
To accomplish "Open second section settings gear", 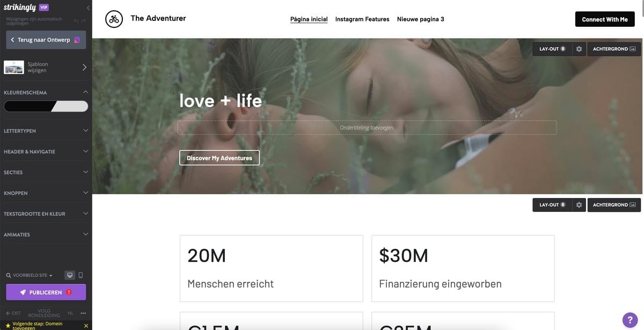I will (x=579, y=205).
